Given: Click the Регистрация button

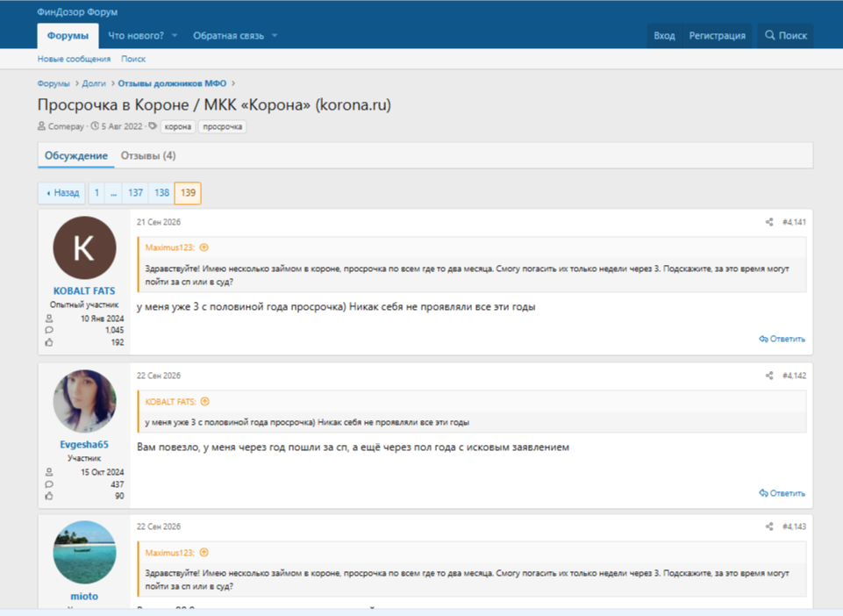Looking at the screenshot, I should pyautogui.click(x=718, y=35).
